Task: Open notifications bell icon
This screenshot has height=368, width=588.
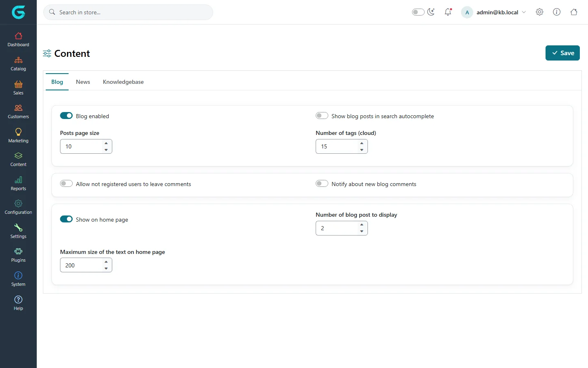Action: click(448, 12)
